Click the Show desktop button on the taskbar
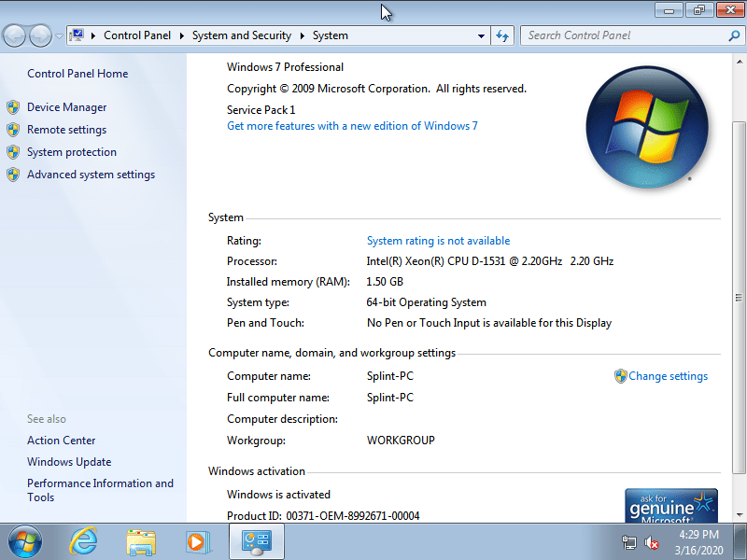747x560 pixels. [741, 542]
